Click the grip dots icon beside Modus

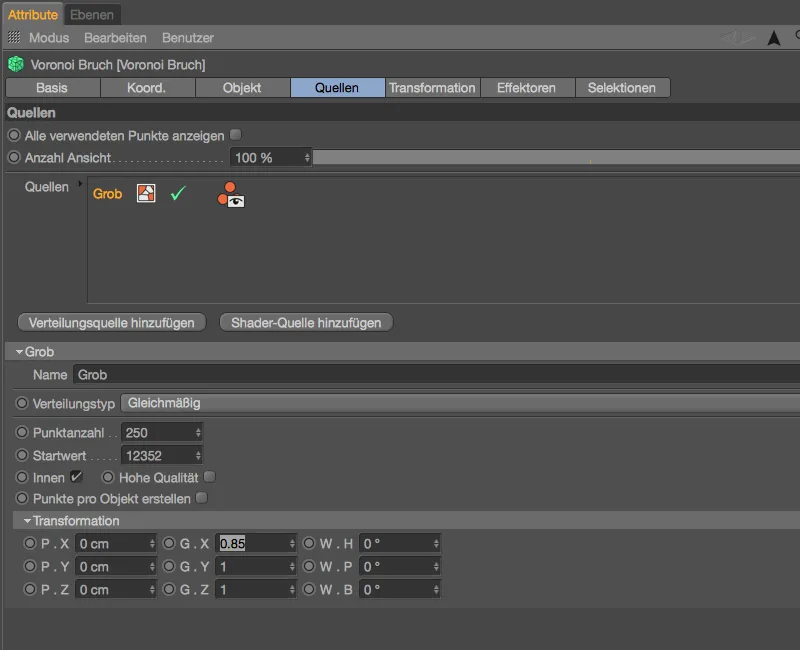pyautogui.click(x=14, y=37)
